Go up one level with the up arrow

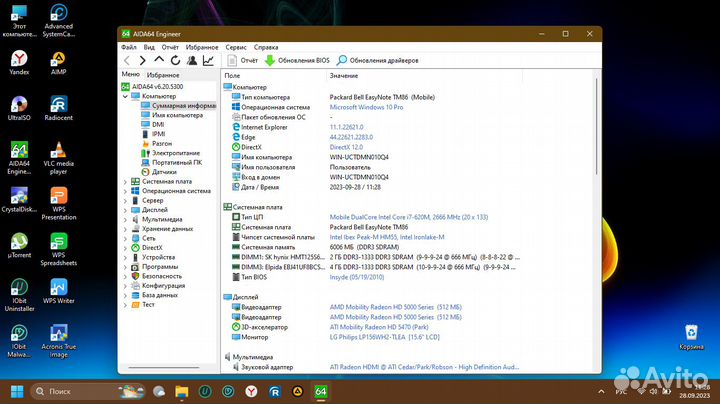click(x=159, y=60)
